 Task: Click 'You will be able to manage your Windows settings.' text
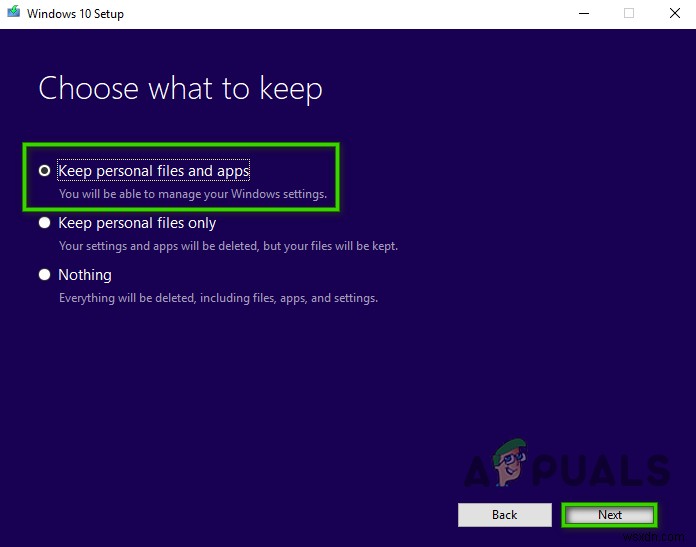click(x=193, y=194)
